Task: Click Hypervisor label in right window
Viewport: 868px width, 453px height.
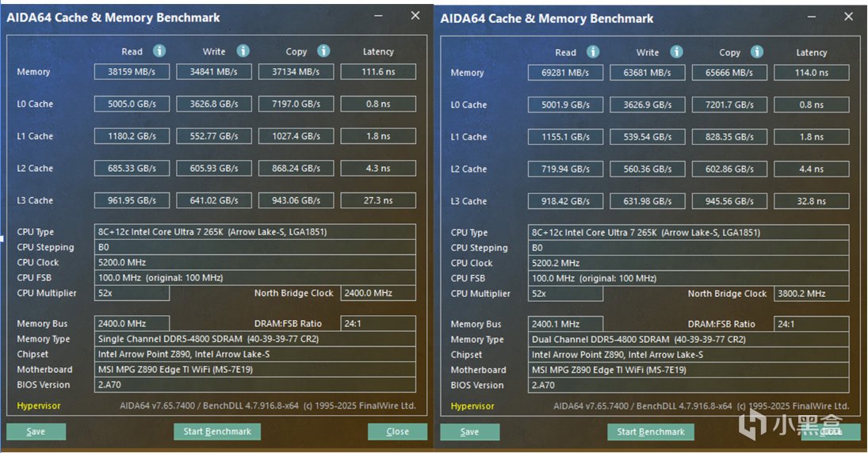Action: [472, 406]
